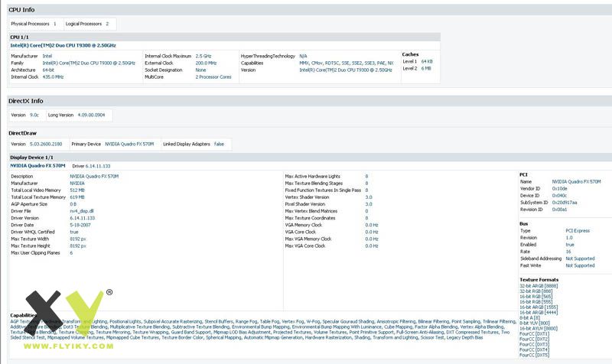The height and width of the screenshot is (364, 612).
Task: Select the DirectX Version value "9.0c"
Action: pyautogui.click(x=34, y=115)
